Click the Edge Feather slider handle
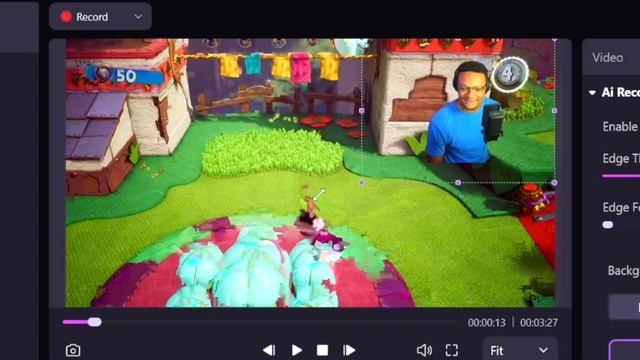 coord(608,224)
